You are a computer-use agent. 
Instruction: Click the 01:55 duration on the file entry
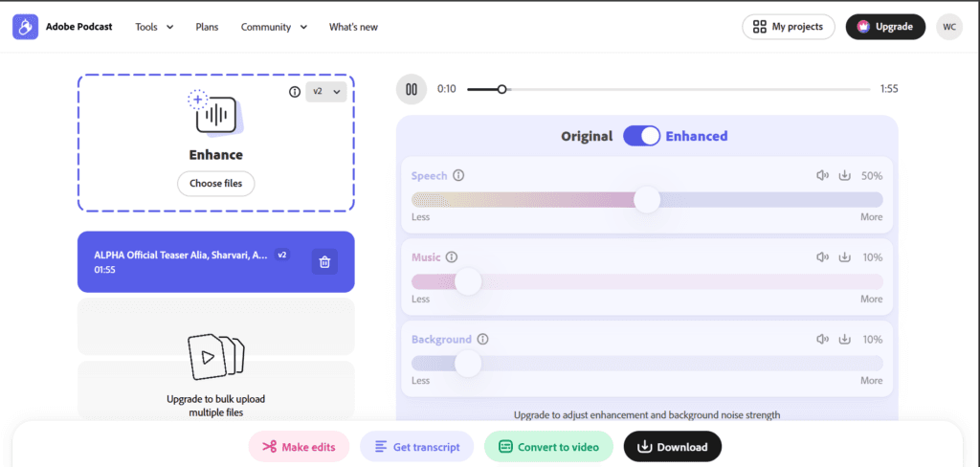pyautogui.click(x=104, y=270)
